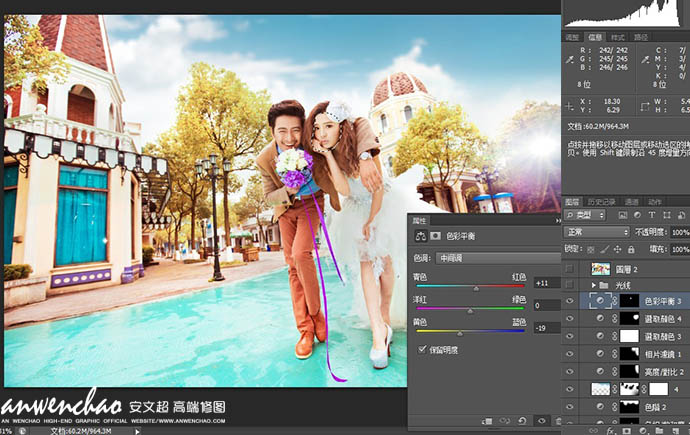The height and width of the screenshot is (435, 690).
Task: Expand the 光线 layer group
Action: tap(594, 285)
